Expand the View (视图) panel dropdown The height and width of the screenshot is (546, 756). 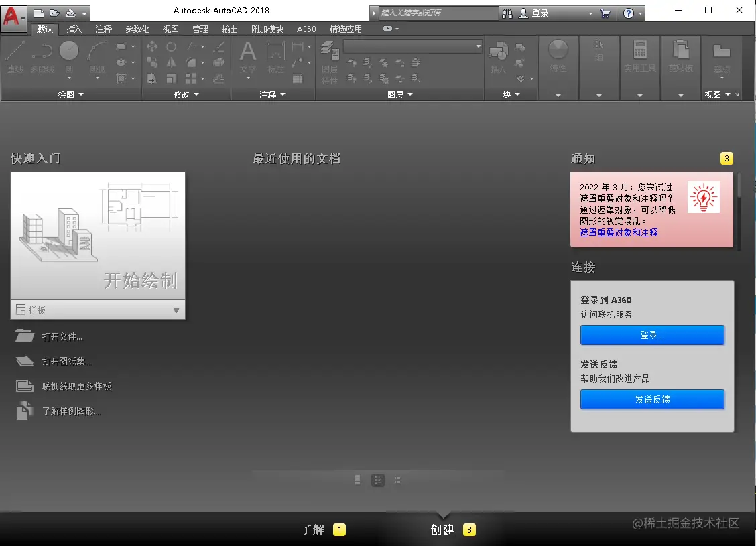pyautogui.click(x=717, y=95)
